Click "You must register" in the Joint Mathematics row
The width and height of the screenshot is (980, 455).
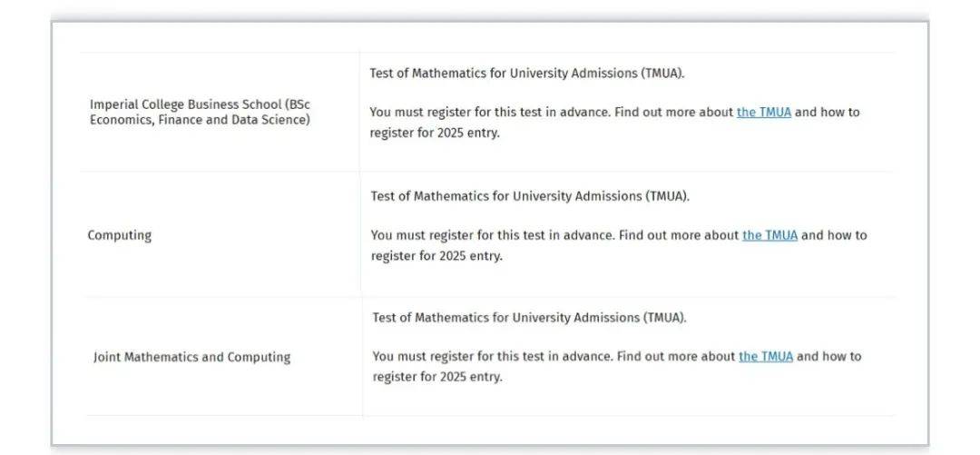423,357
